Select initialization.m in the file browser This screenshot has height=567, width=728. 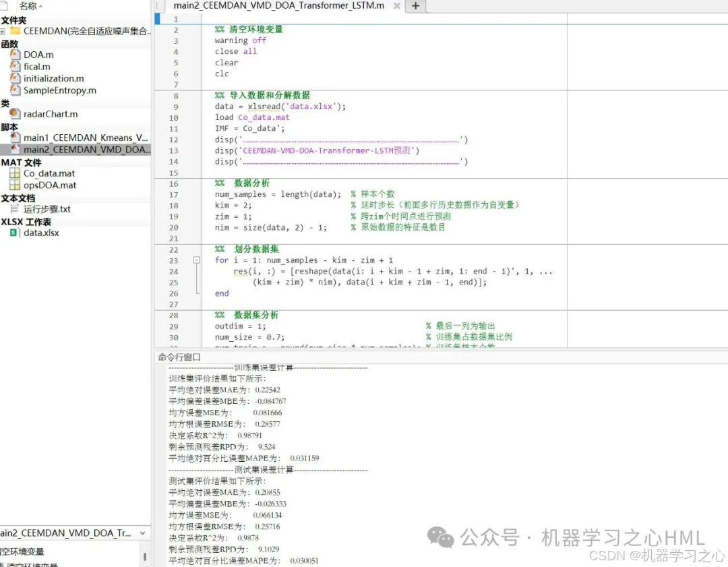54,78
